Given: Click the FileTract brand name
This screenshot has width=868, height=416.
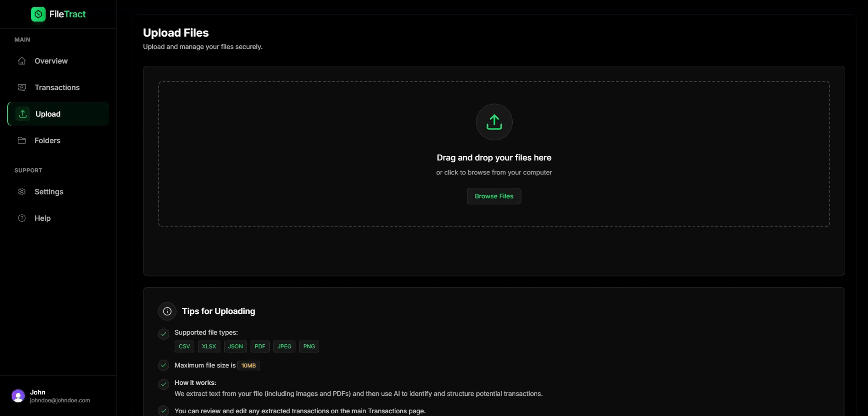Looking at the screenshot, I should (x=67, y=14).
